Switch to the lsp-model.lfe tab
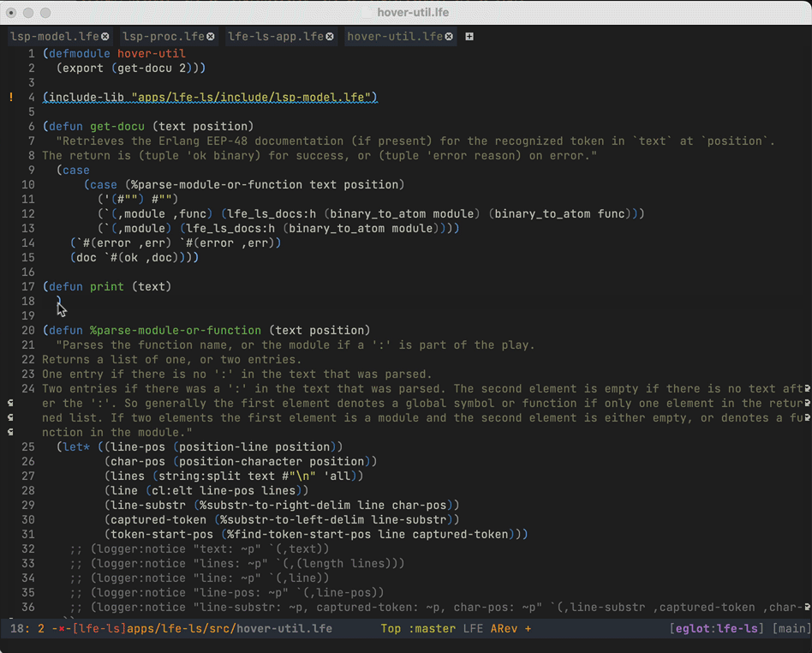The width and height of the screenshot is (812, 653). [x=54, y=36]
